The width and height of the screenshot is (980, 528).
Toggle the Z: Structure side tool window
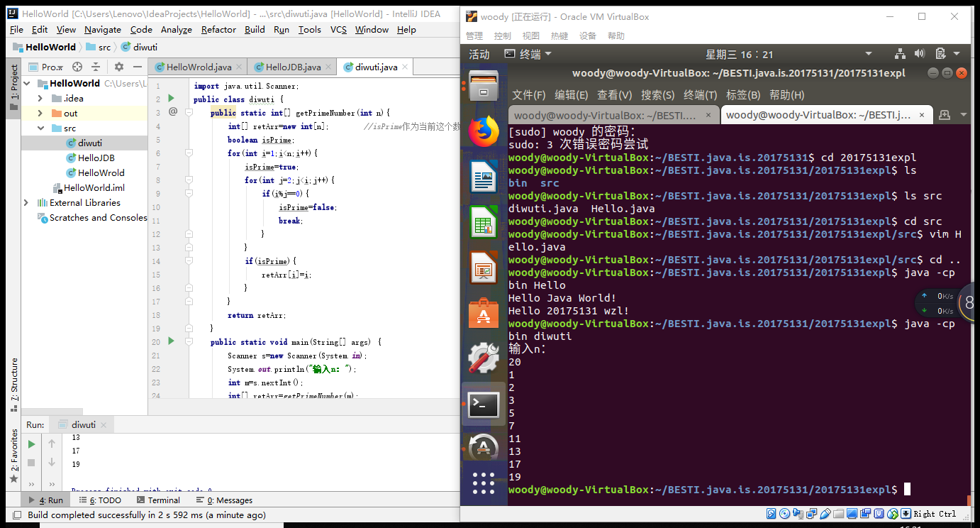pos(13,385)
